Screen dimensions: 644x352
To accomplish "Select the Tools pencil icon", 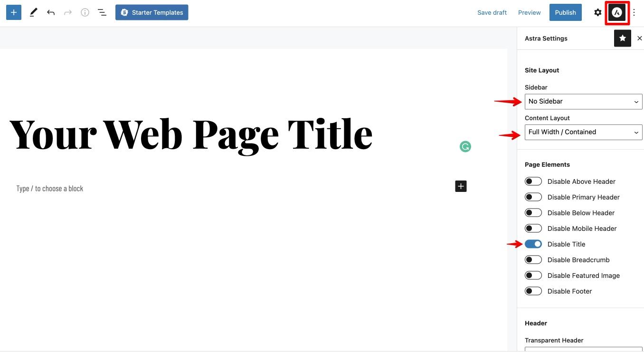I will tap(33, 12).
